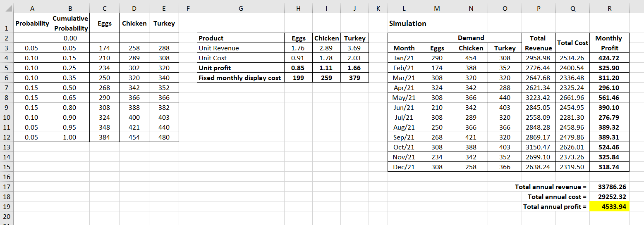Select the column R header
Viewport: 644px width, 225px height.
click(x=610, y=8)
